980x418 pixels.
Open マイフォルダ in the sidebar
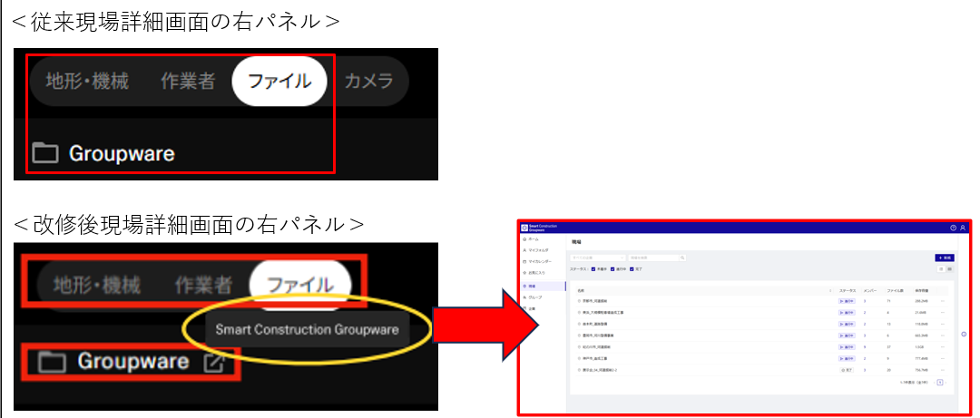coord(539,249)
